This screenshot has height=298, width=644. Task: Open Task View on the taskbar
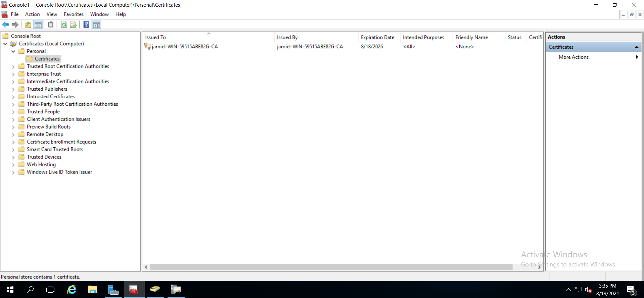pyautogui.click(x=50, y=289)
